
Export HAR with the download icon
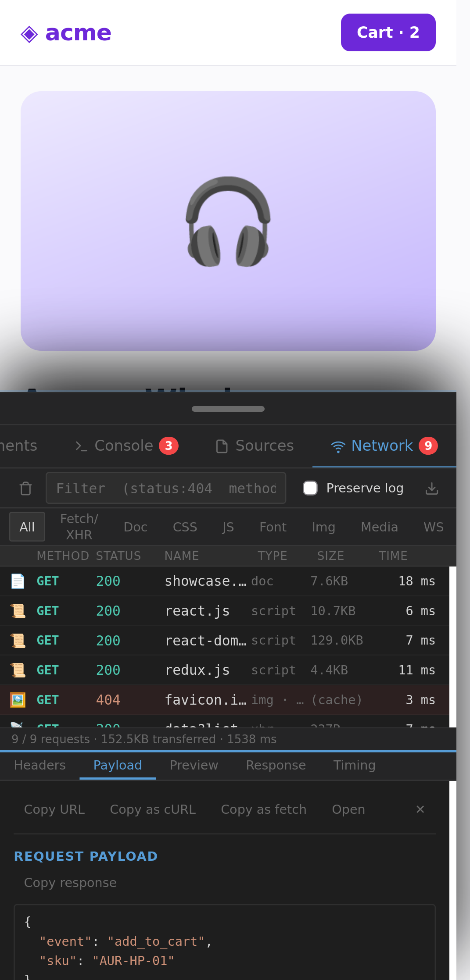pos(432,488)
